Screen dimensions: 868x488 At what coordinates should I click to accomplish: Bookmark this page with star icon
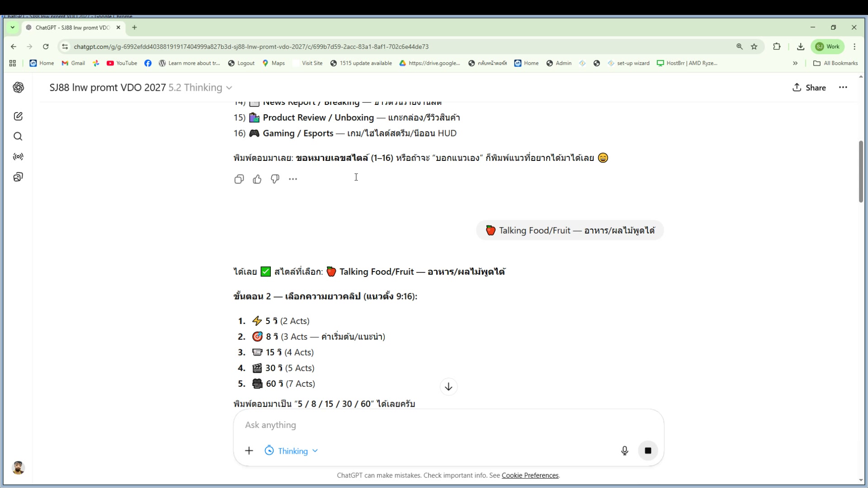tap(754, 47)
